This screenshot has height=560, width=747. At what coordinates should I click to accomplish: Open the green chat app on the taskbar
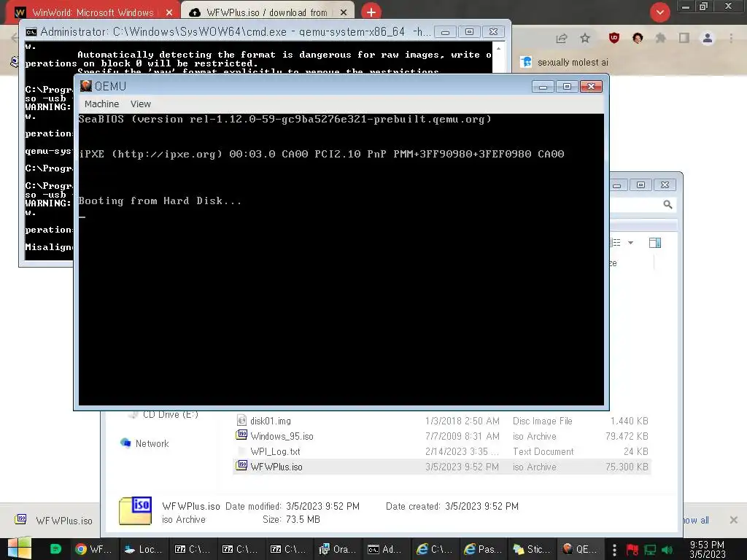55,549
